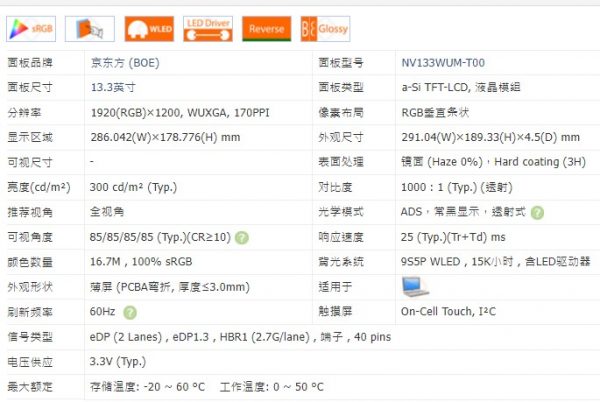Click help icon beside 85/85/85/85 viewing angle
This screenshot has width=600, height=402.
point(242,238)
